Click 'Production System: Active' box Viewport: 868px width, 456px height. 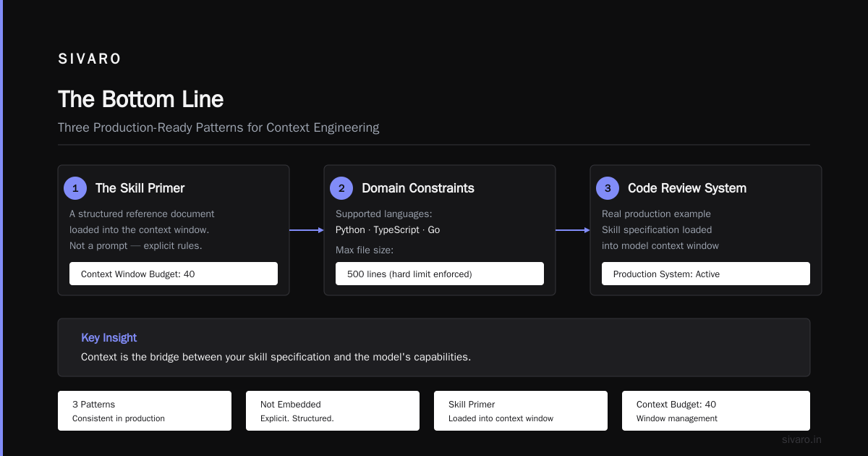pos(706,274)
